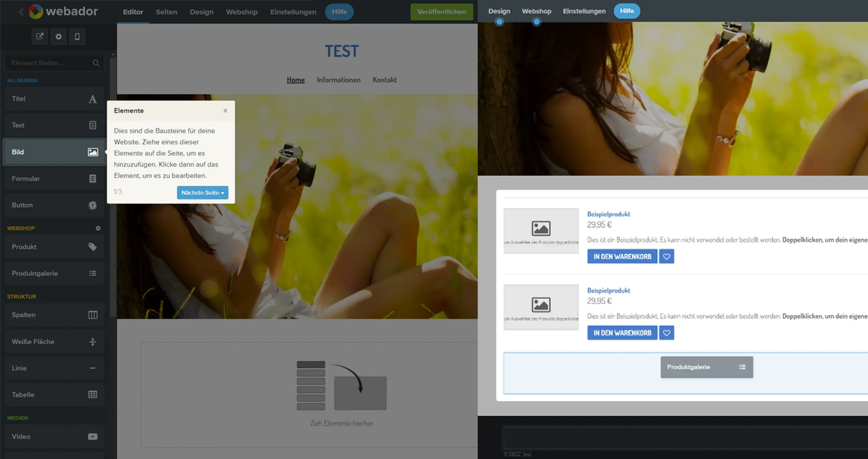The width and height of the screenshot is (868, 459).
Task: Click the Nächste Seite button in dialog
Action: [202, 192]
